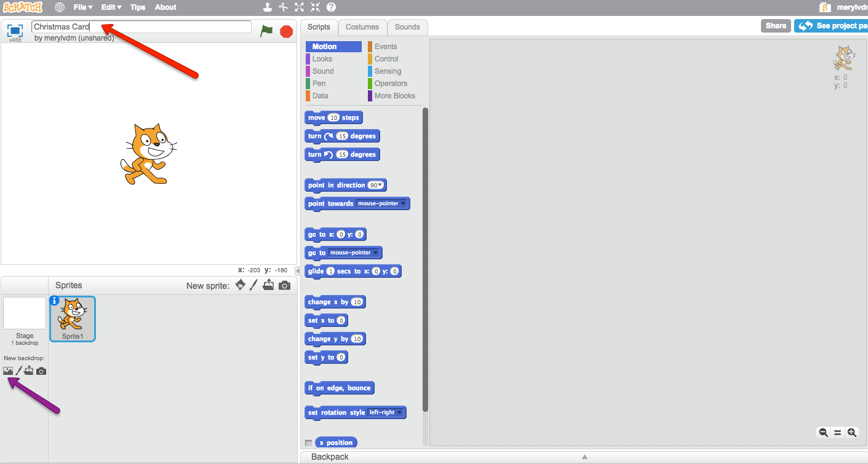Switch to the Costumes tab
The height and width of the screenshot is (464, 868).
pyautogui.click(x=362, y=27)
